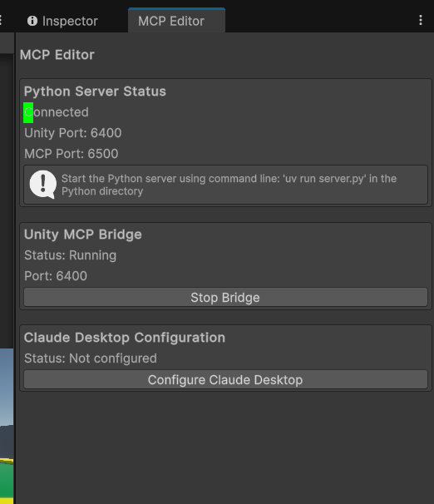Click the left-edge three-dot menu icon

(1, 20)
